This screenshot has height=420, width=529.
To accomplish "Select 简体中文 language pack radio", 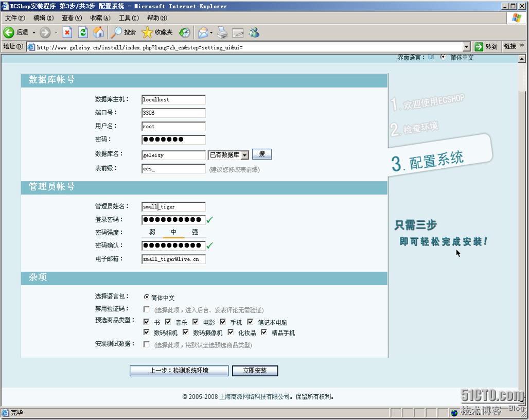I will pos(147,297).
